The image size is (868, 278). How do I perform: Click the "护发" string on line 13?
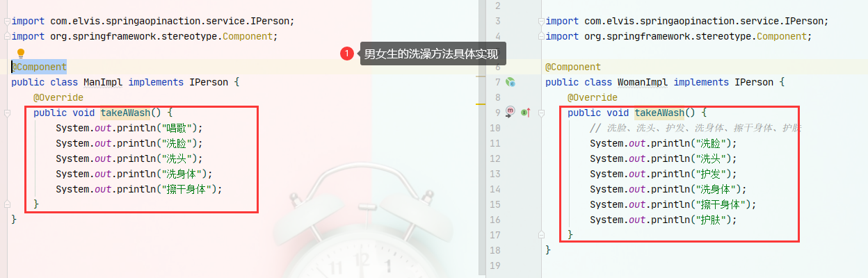click(x=710, y=174)
